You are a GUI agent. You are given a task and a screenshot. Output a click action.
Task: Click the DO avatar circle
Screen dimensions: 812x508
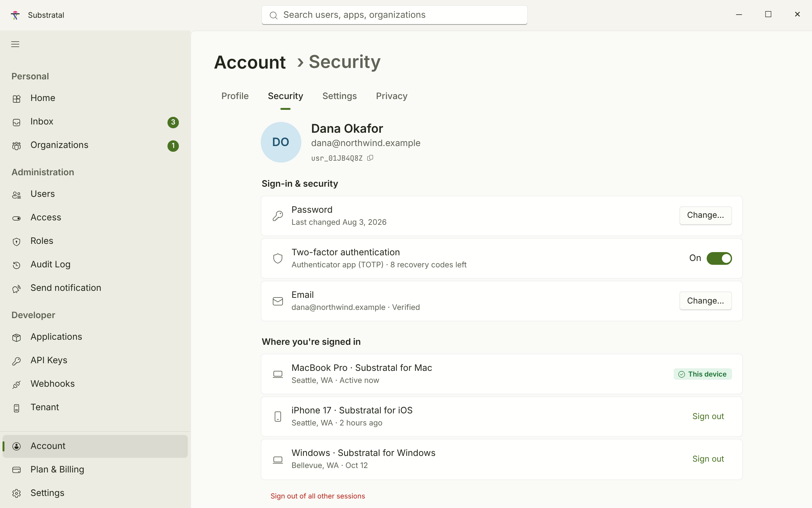pos(281,142)
